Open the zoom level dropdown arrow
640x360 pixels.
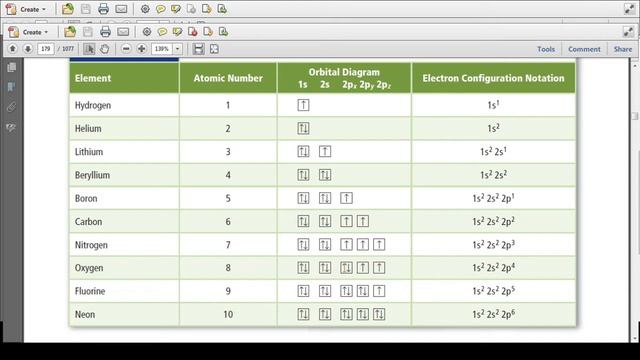tap(178, 49)
